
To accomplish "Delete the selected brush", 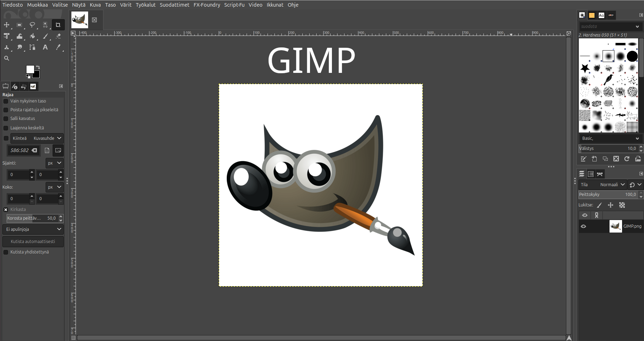I will [x=616, y=159].
